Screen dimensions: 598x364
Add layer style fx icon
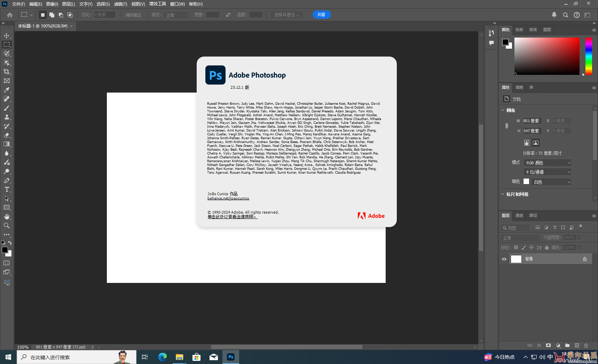pos(539,346)
